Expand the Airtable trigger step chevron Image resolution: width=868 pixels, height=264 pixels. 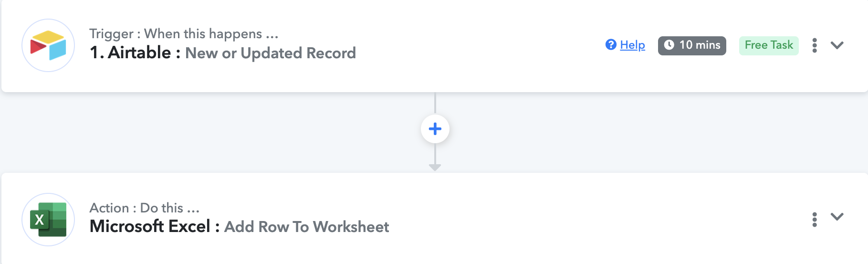[837, 45]
